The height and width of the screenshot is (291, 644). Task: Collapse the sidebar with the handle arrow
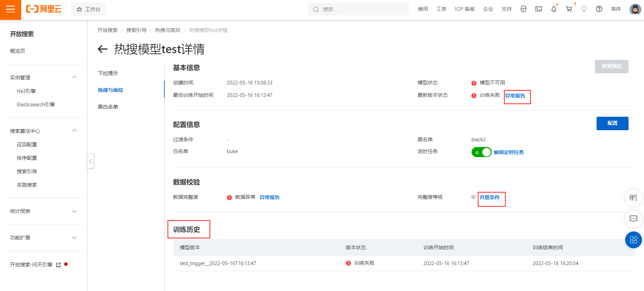pyautogui.click(x=90, y=161)
